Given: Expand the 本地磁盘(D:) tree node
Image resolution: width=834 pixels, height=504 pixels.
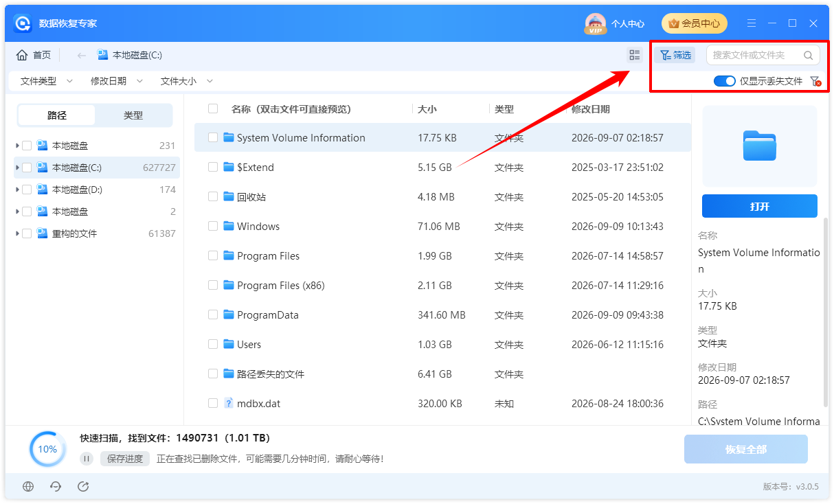Looking at the screenshot, I should pos(16,190).
